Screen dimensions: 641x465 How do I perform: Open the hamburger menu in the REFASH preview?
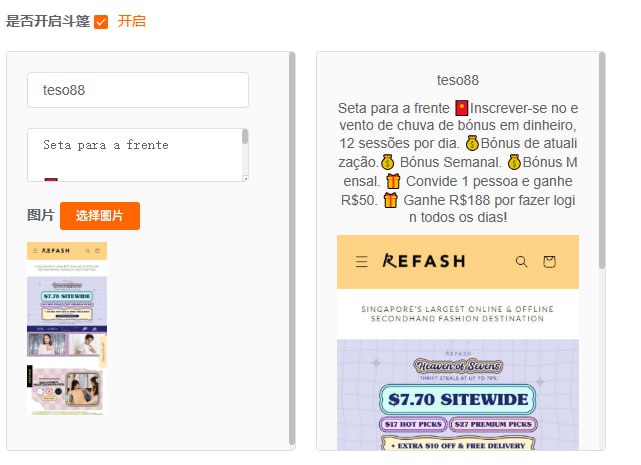362,261
